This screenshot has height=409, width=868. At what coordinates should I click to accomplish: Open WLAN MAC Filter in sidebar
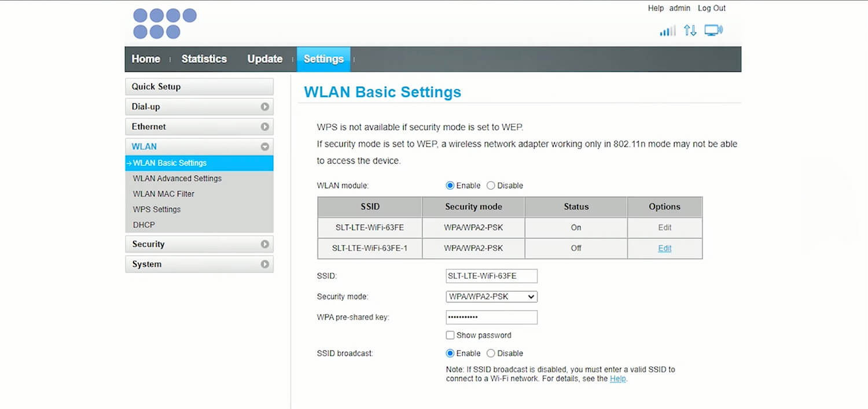pyautogui.click(x=164, y=194)
